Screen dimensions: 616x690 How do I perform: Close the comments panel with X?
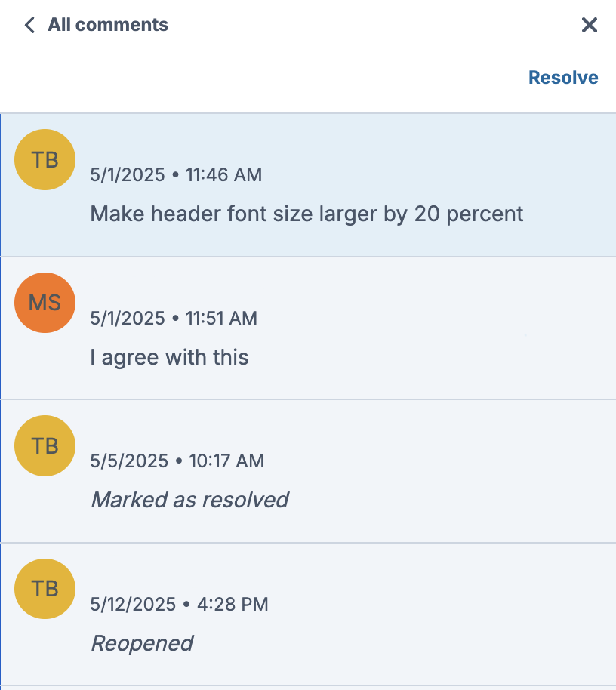589,25
